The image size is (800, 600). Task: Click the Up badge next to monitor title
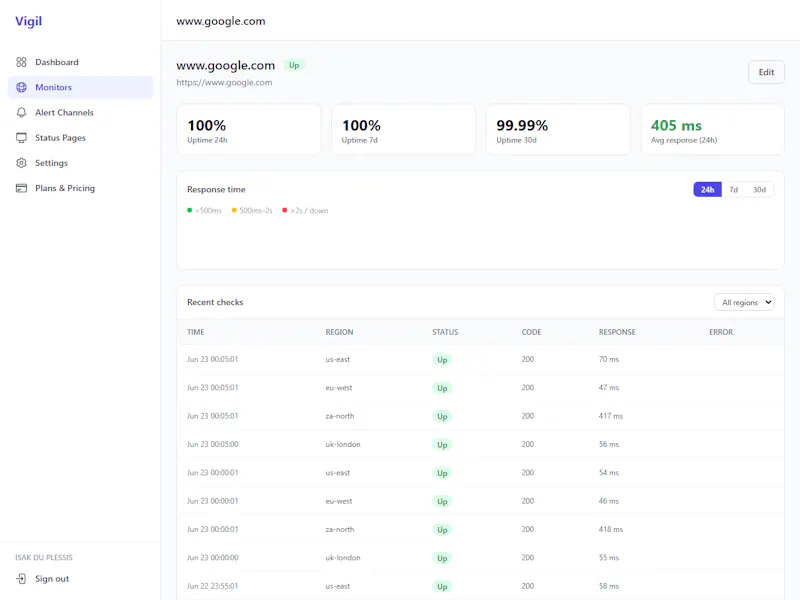click(x=294, y=65)
